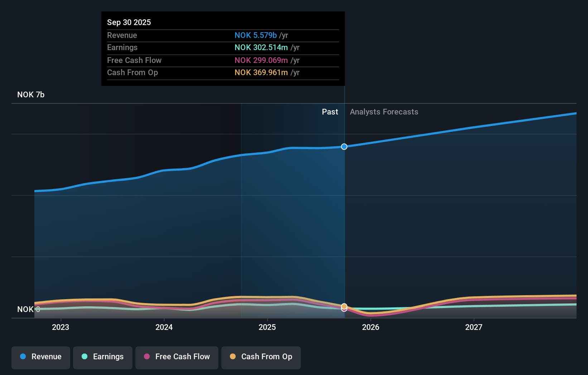The image size is (588, 375).
Task: Click the orange Cash From Op tooltip value
Action: [260, 73]
